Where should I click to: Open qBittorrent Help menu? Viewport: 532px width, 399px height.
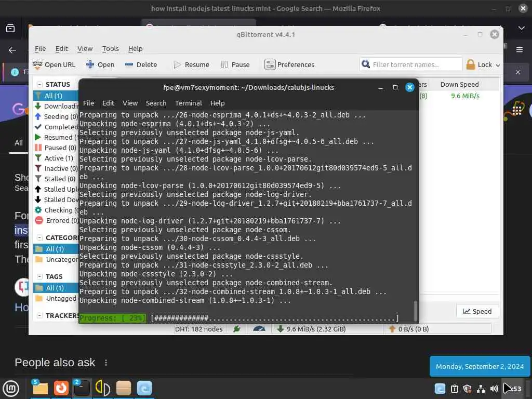[135, 48]
